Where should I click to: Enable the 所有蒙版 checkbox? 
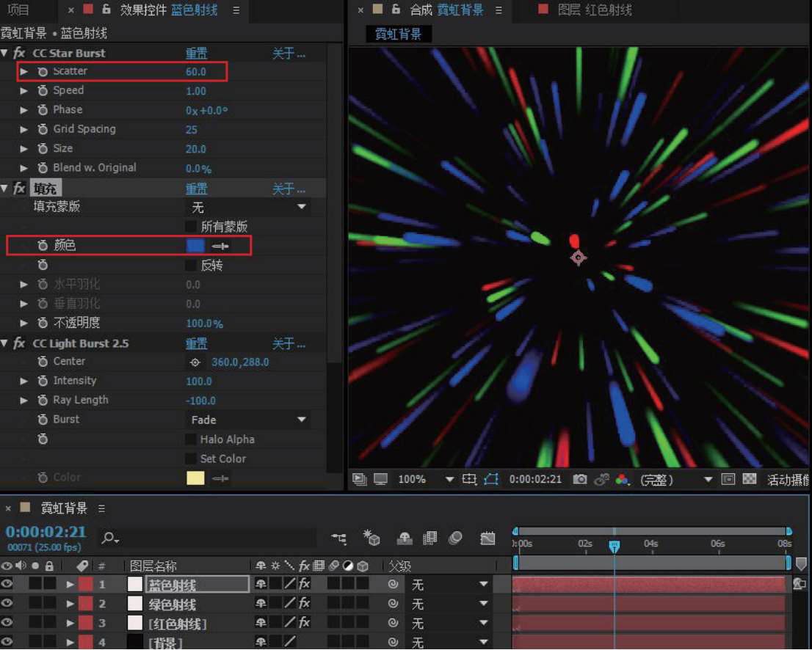tap(191, 227)
